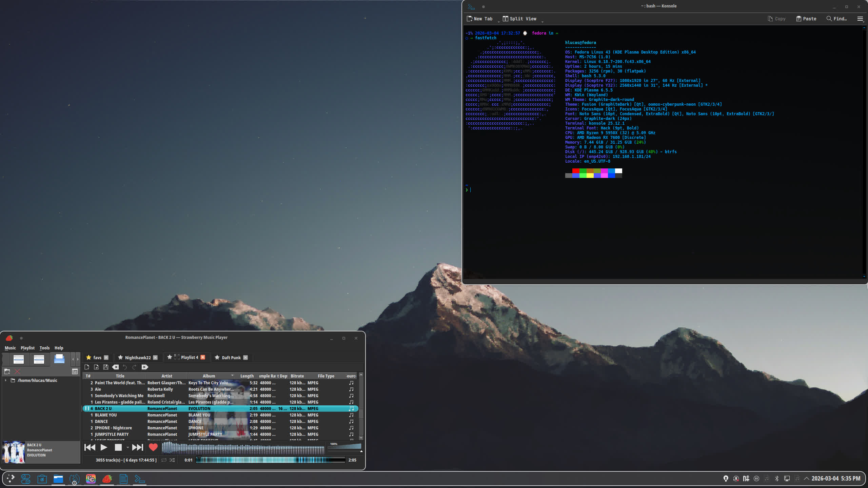Open the KDE application launcher
Viewport: 868px width, 488px height.
point(10,479)
